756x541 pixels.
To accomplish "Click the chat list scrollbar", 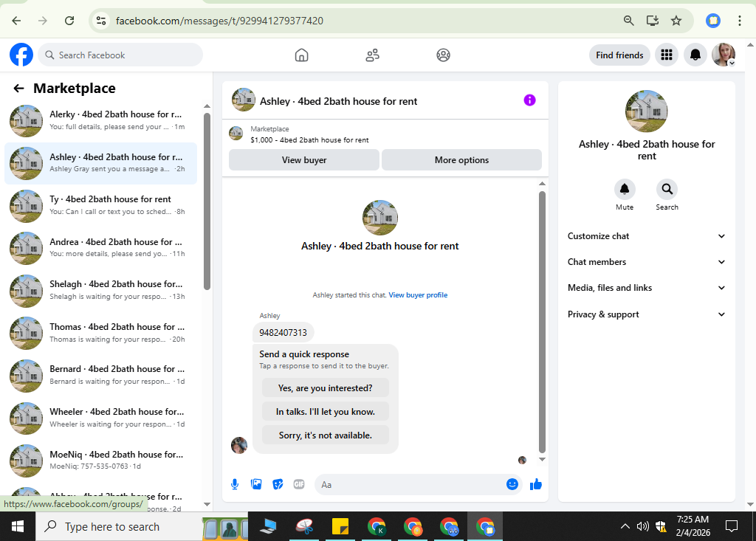I will pos(207,201).
